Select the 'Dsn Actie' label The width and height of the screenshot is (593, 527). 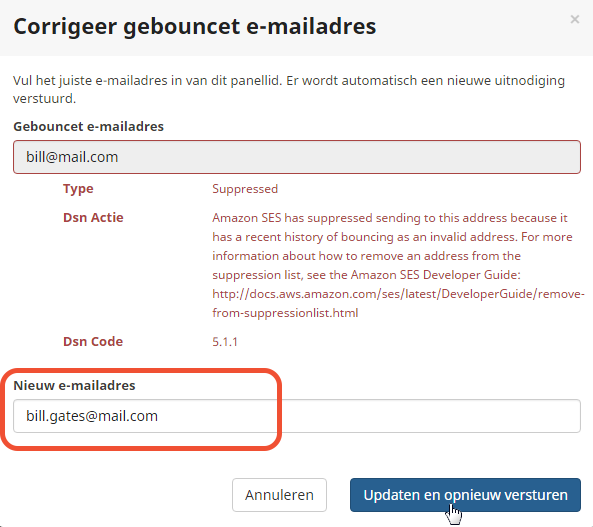[x=93, y=218]
